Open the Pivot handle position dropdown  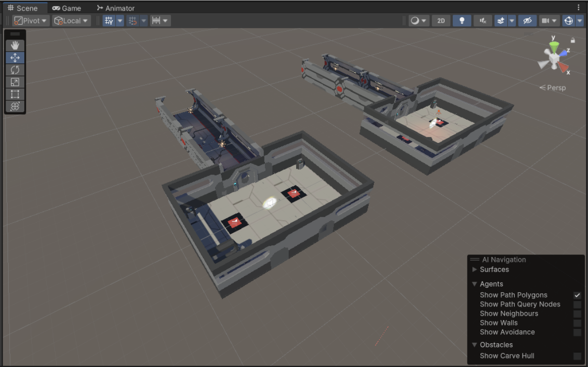point(31,21)
